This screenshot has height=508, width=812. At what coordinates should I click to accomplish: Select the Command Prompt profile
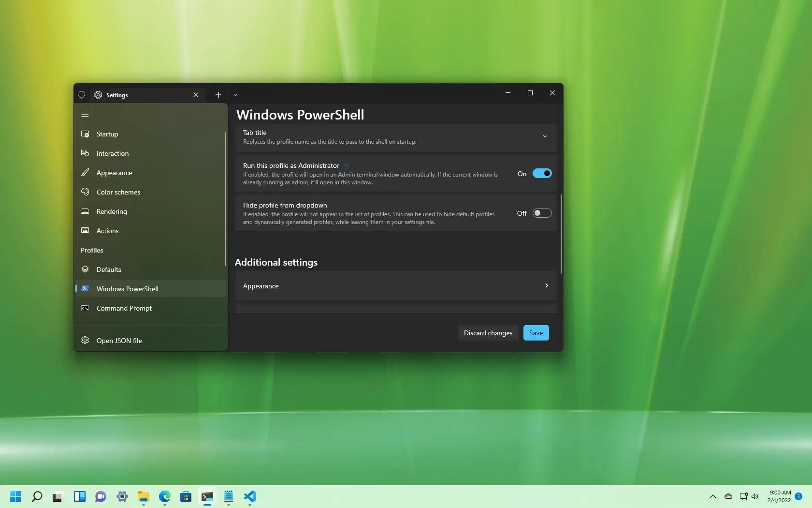pos(124,308)
